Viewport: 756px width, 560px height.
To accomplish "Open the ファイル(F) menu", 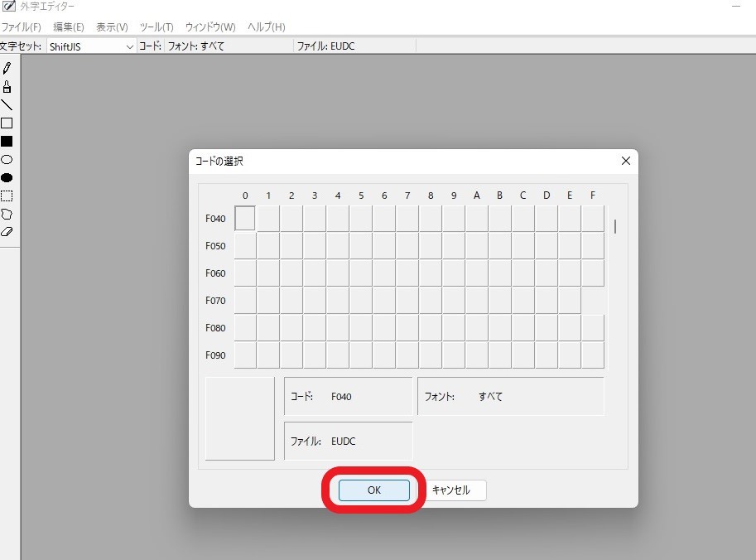I will point(22,27).
